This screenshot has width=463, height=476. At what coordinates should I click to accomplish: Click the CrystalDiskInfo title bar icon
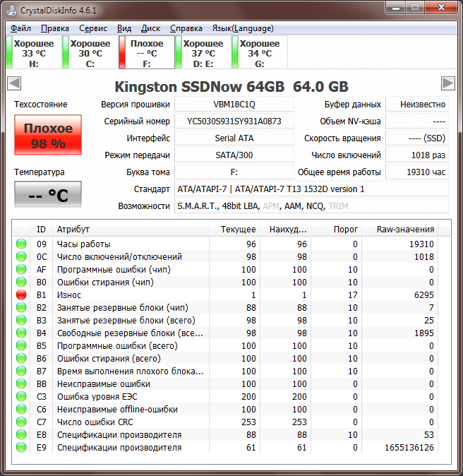click(11, 11)
